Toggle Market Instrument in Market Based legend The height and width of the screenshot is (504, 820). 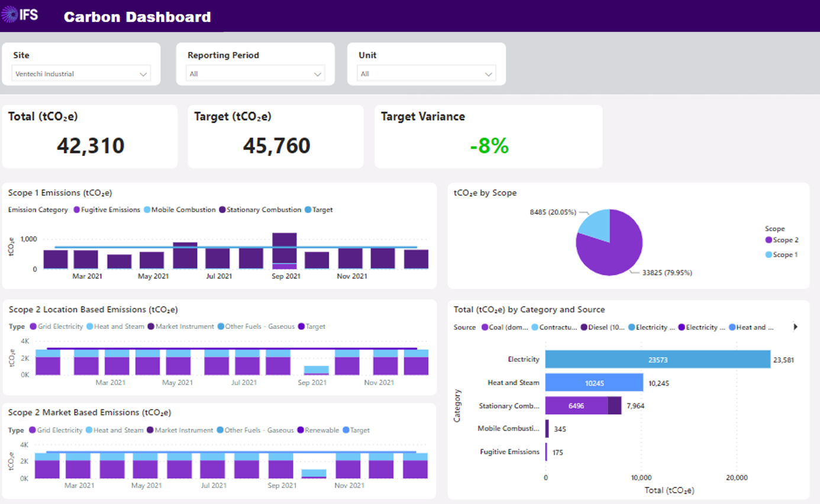[x=181, y=430]
